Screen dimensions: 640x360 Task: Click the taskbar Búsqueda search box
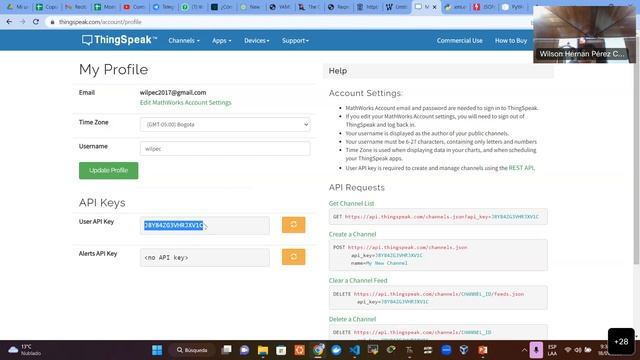pyautogui.click(x=192, y=350)
